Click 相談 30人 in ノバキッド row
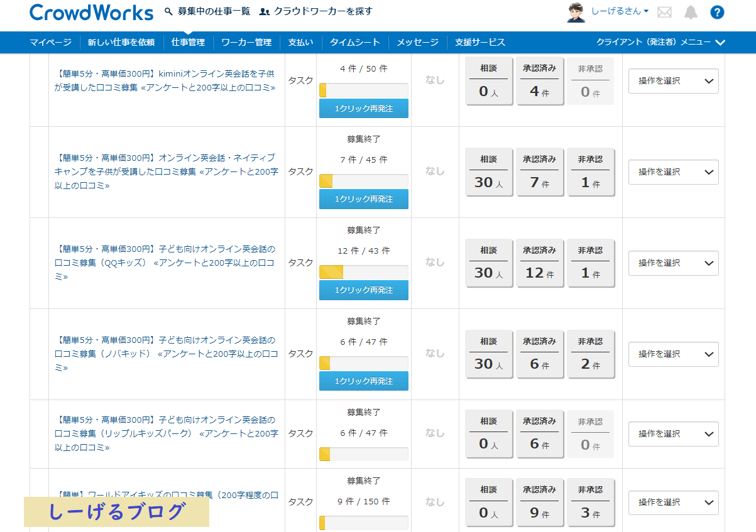756x532 pixels. click(x=489, y=354)
